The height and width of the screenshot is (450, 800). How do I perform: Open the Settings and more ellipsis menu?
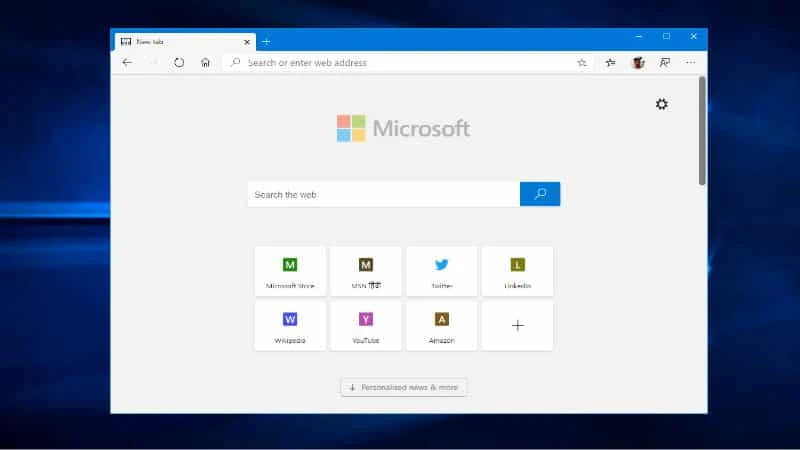point(690,62)
